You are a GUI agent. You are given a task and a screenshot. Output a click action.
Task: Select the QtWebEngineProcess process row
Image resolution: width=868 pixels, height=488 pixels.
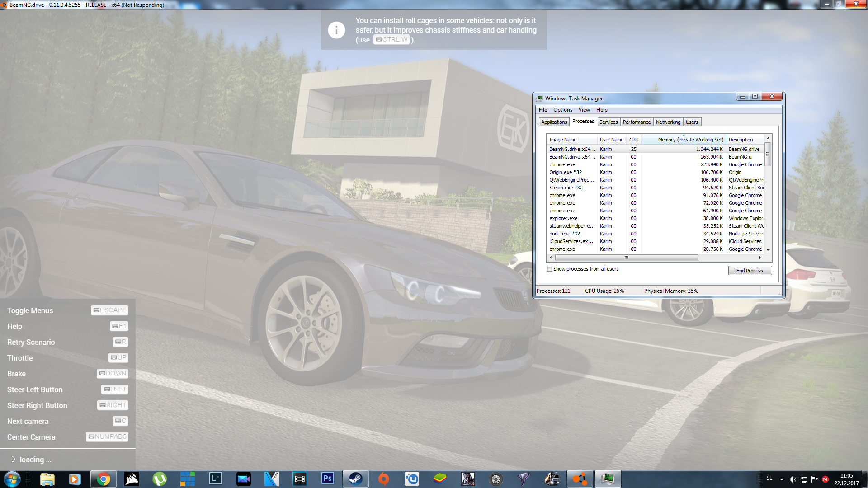click(655, 180)
